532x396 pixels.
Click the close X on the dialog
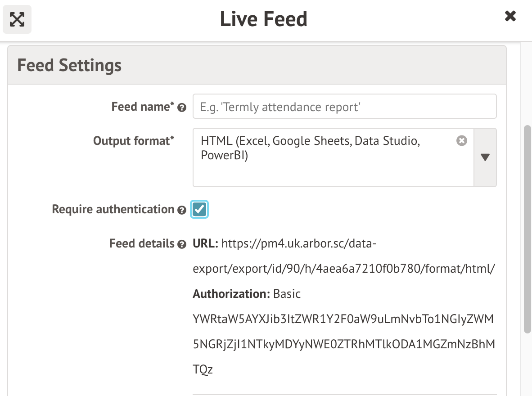tap(510, 16)
